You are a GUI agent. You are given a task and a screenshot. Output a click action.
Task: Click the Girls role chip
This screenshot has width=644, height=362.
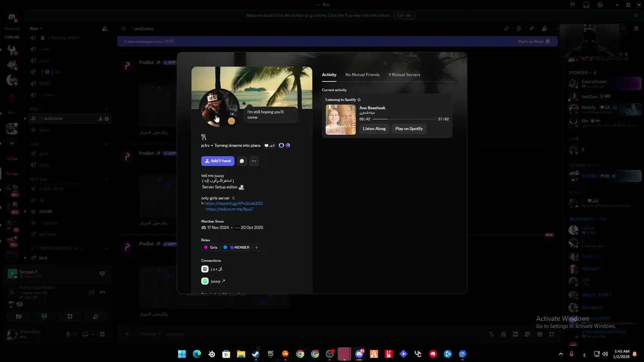(x=210, y=247)
